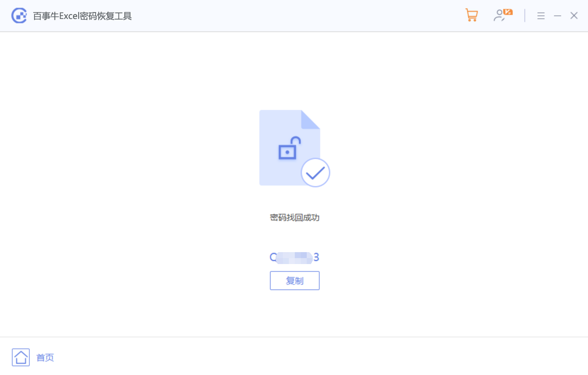Click the success checkmark badge

(x=315, y=173)
